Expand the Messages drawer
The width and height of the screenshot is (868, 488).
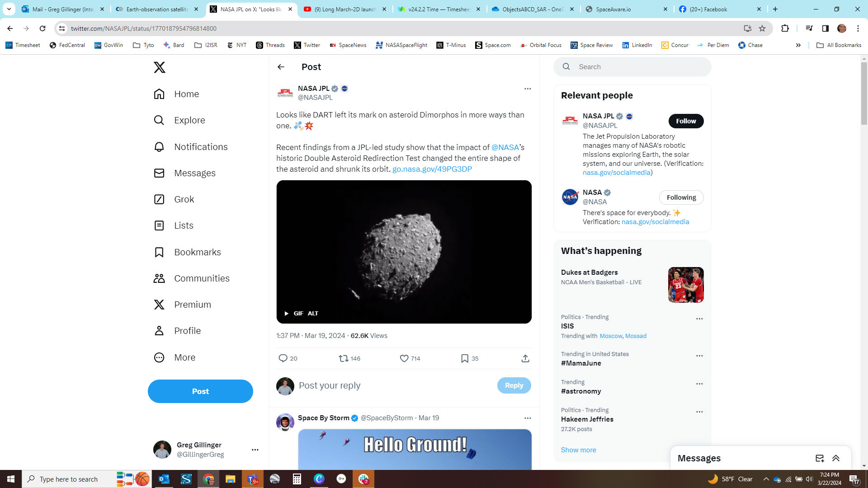coord(836,458)
